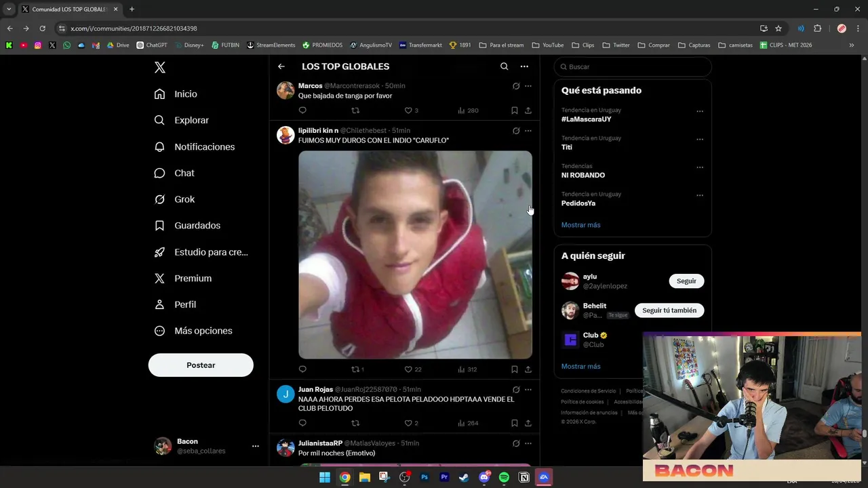Screen dimensions: 868x488
Task: Reply to Marcos's post
Action: 302,110
